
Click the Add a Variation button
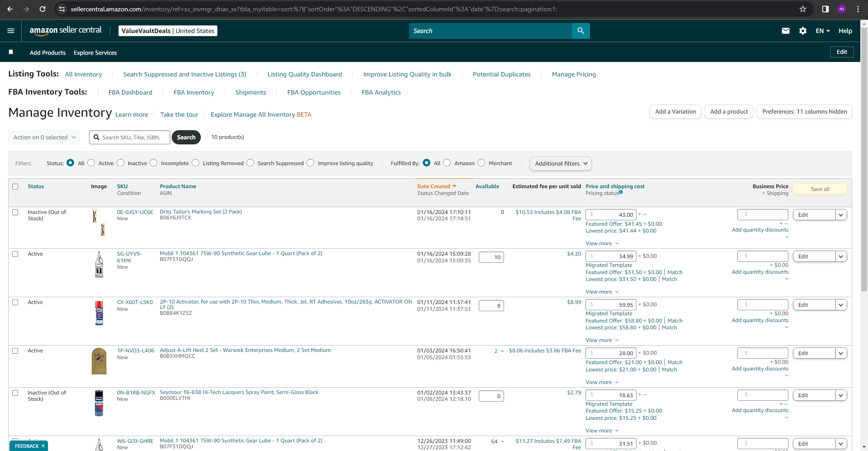click(675, 112)
